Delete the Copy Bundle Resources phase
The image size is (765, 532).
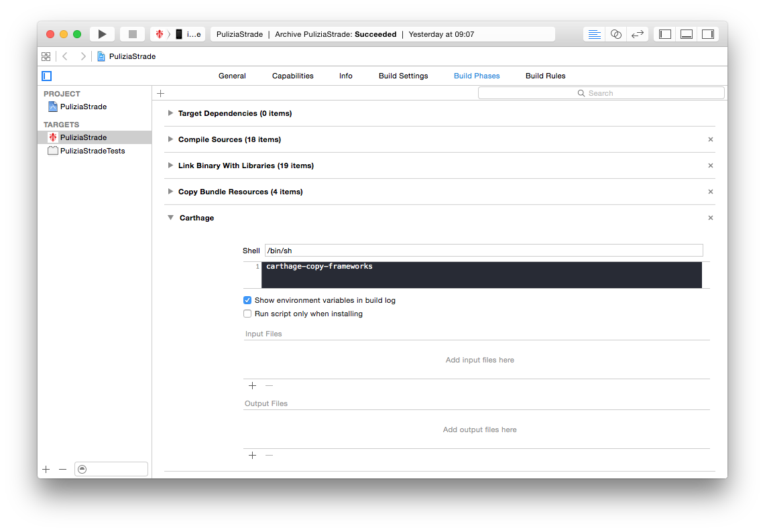pos(711,192)
